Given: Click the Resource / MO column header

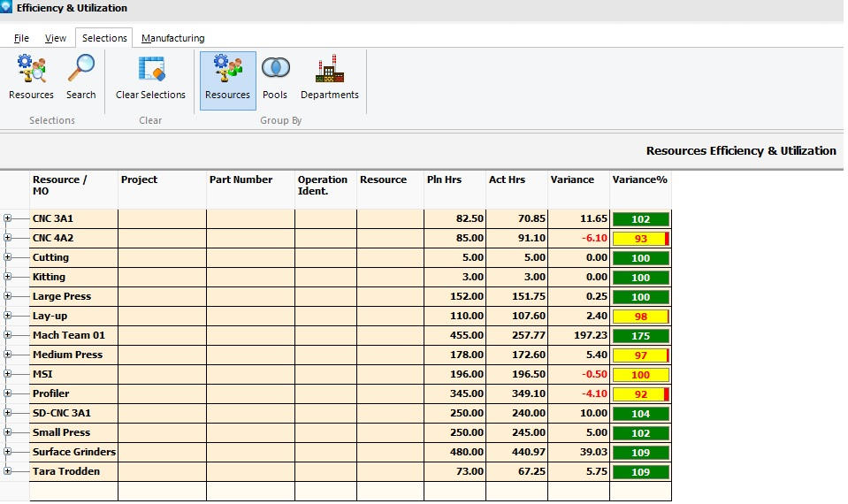Looking at the screenshot, I should [73, 190].
